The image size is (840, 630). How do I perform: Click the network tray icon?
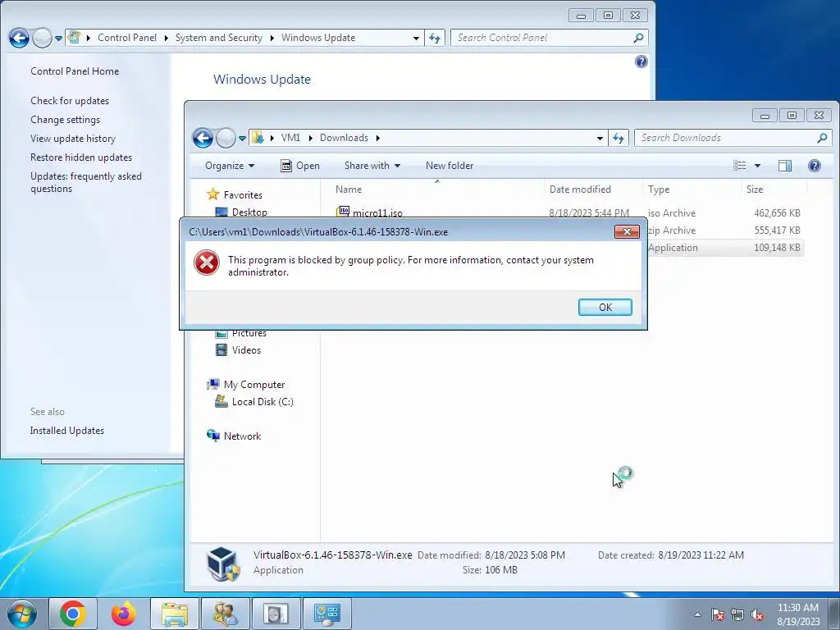pyautogui.click(x=737, y=614)
